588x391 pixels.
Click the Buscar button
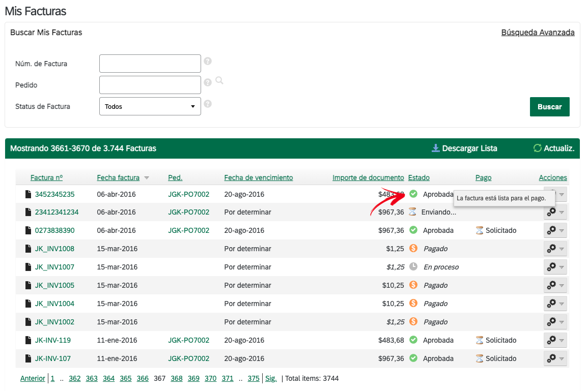(x=549, y=107)
